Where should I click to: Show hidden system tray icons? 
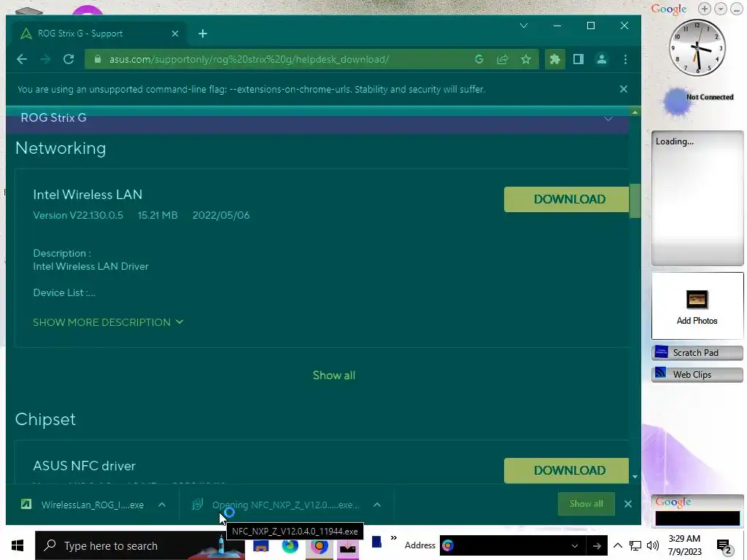[618, 545]
